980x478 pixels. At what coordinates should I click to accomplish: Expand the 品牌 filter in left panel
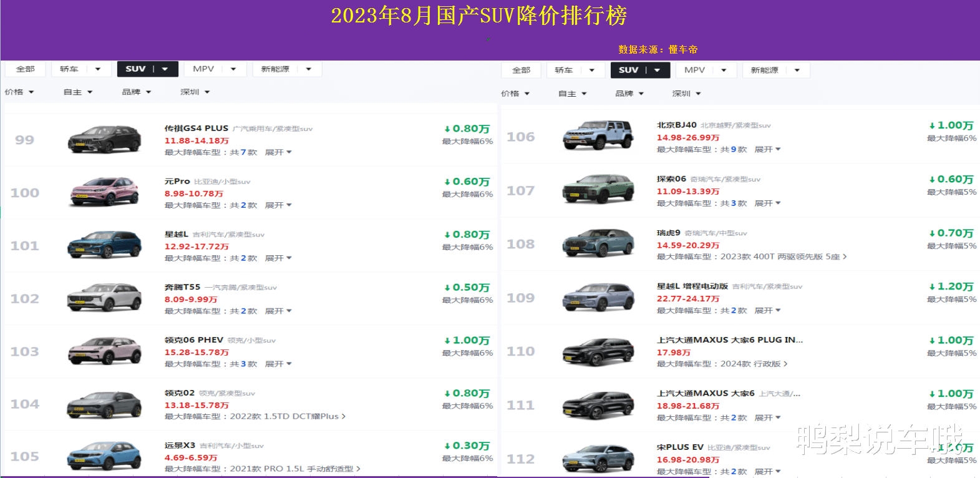tap(137, 92)
